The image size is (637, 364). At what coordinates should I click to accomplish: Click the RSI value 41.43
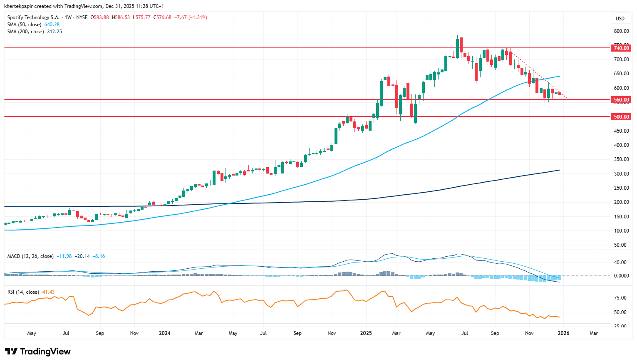(48, 292)
